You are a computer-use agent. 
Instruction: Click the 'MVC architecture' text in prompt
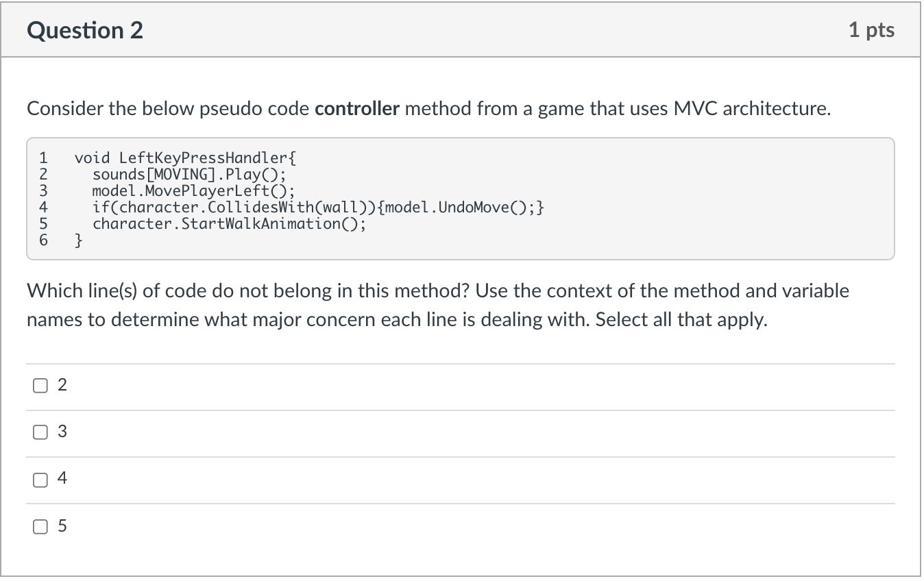tap(742, 109)
